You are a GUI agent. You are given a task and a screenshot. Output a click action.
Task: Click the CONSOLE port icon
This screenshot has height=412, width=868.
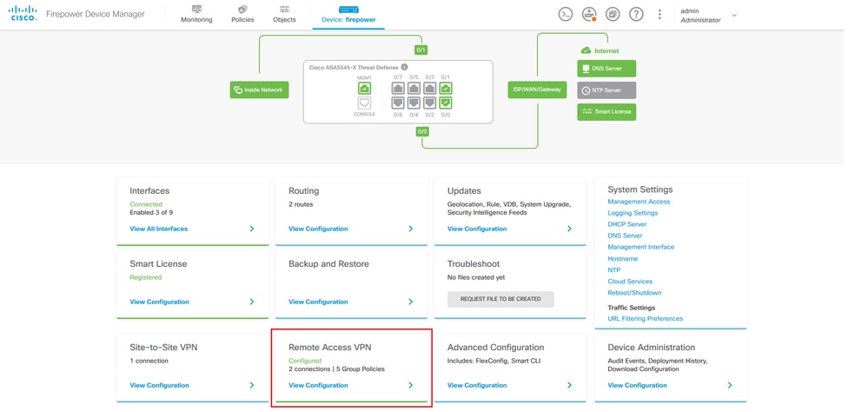point(364,103)
